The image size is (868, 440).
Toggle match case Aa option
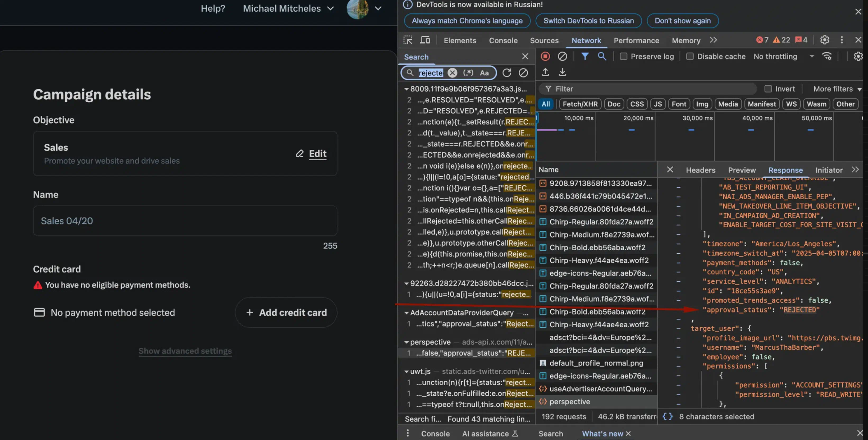click(x=484, y=73)
